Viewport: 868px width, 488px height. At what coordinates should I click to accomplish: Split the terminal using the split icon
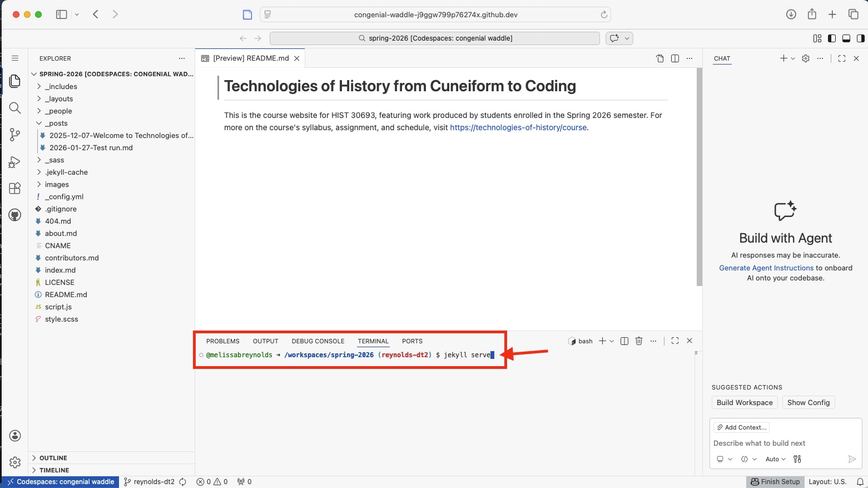[624, 341]
